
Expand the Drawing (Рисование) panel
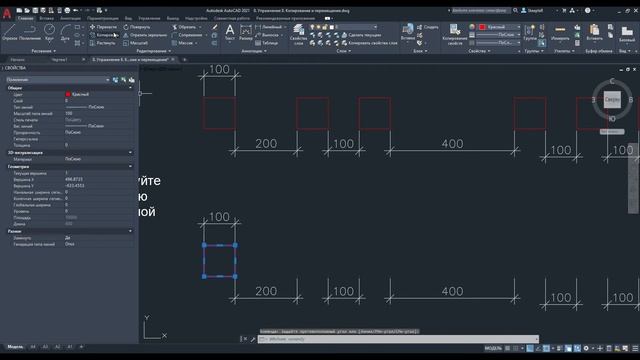tap(44, 51)
